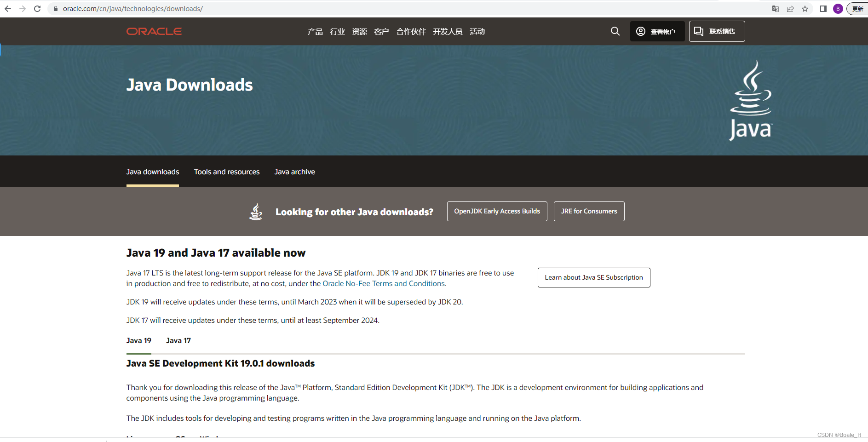Click the Java Downloads page heading
Image resolution: width=868 pixels, height=442 pixels.
tap(190, 85)
